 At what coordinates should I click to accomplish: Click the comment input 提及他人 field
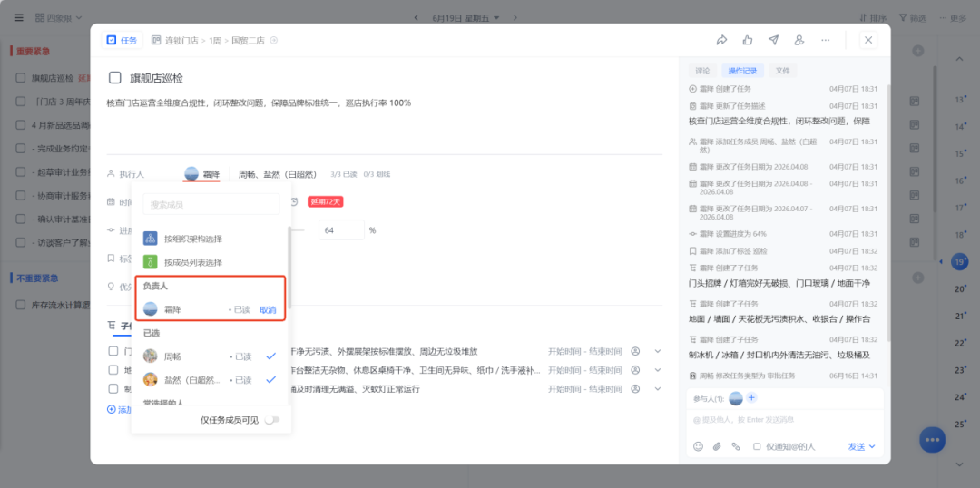(x=785, y=420)
